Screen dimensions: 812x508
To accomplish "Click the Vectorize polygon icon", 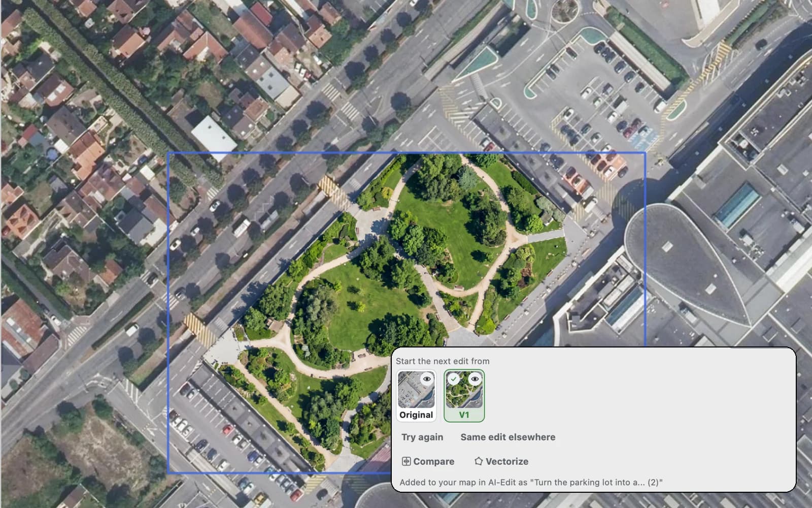I will [479, 461].
